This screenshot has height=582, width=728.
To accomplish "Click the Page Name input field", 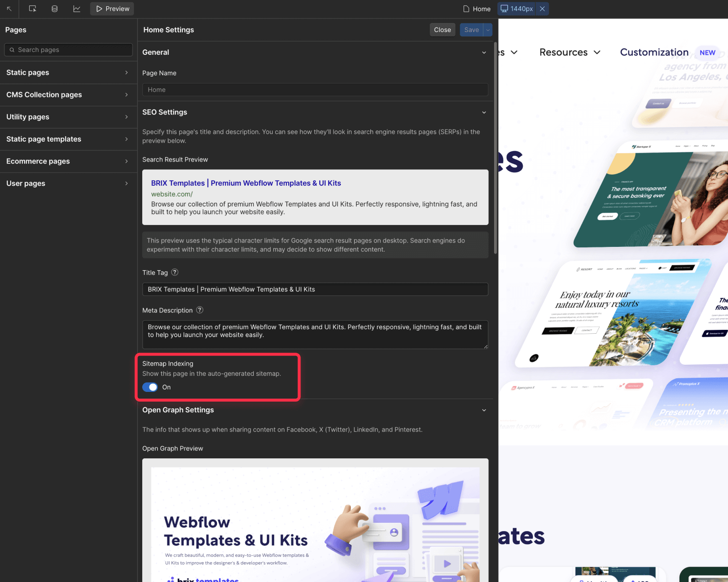I will click(x=315, y=90).
